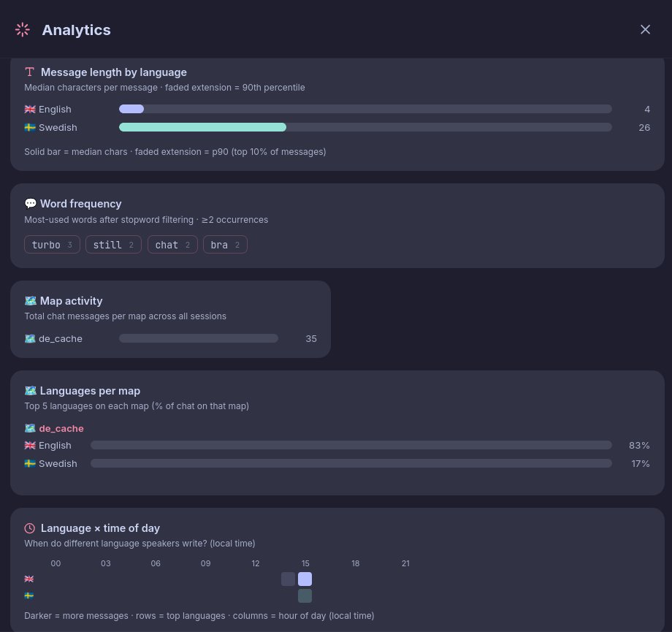This screenshot has height=632, width=672.
Task: Click English 83% language bar
Action: [x=351, y=445]
